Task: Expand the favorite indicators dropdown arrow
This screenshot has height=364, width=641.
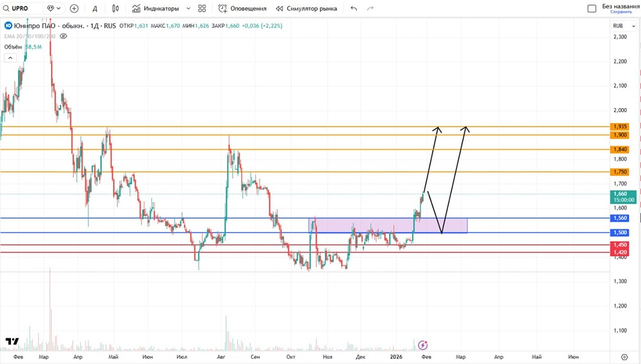Action: [188, 9]
